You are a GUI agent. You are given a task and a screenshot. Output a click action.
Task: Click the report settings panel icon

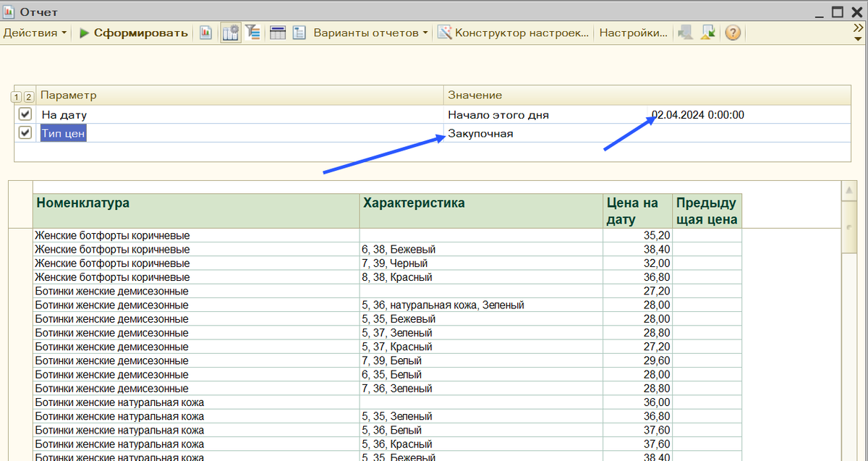coord(230,33)
